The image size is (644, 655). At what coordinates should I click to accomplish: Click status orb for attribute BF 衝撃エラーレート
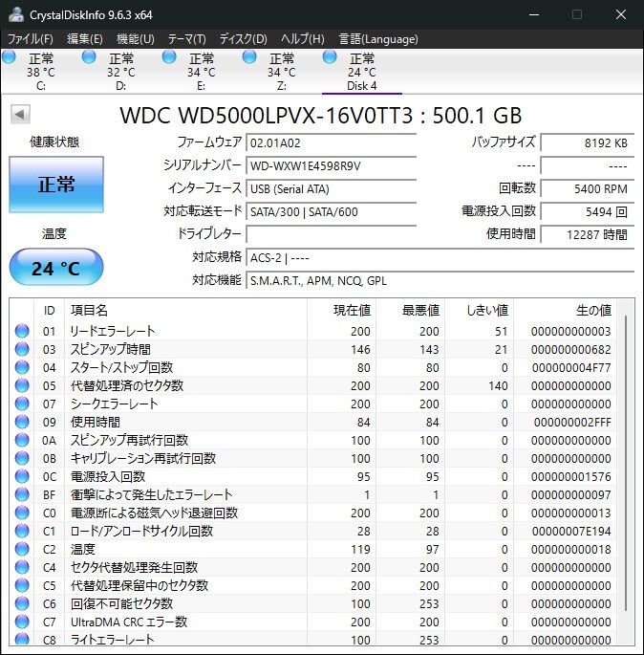[22, 494]
